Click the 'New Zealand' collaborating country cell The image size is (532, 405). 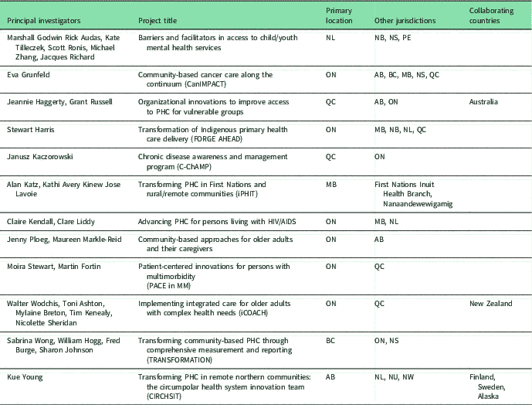tap(491, 304)
